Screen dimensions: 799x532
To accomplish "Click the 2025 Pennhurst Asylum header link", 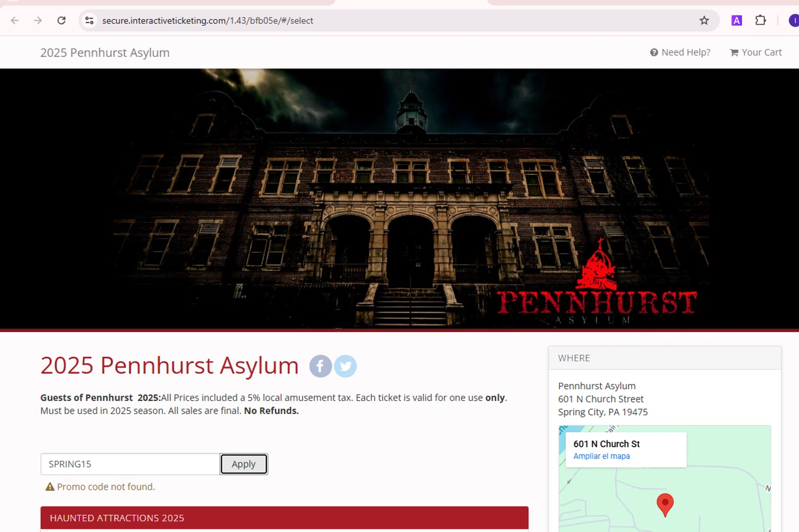I will click(105, 53).
